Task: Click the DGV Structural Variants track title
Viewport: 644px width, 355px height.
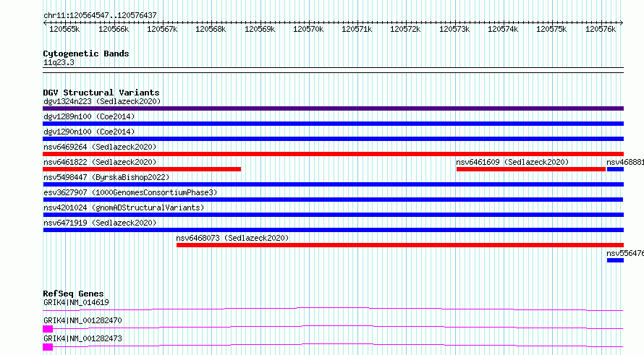Action: [101, 93]
